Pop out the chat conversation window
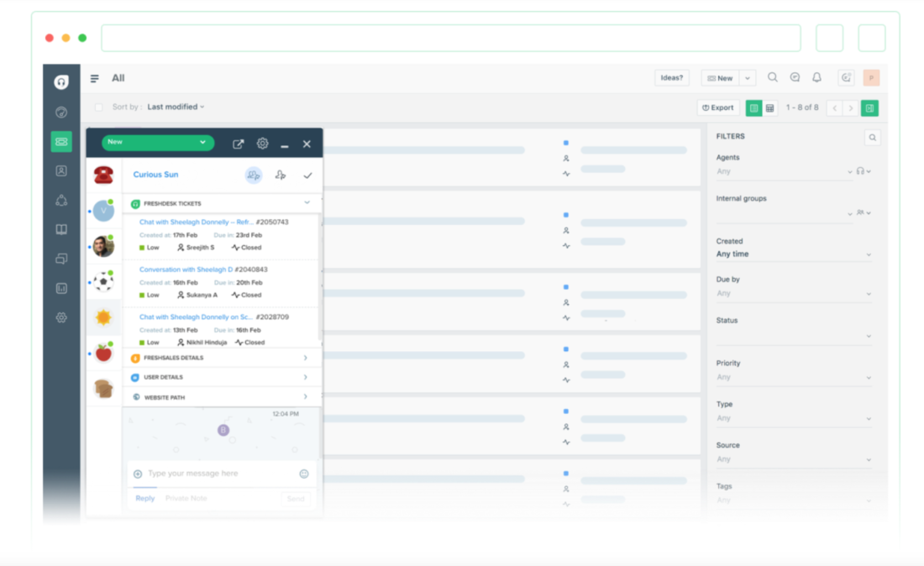 pos(238,143)
